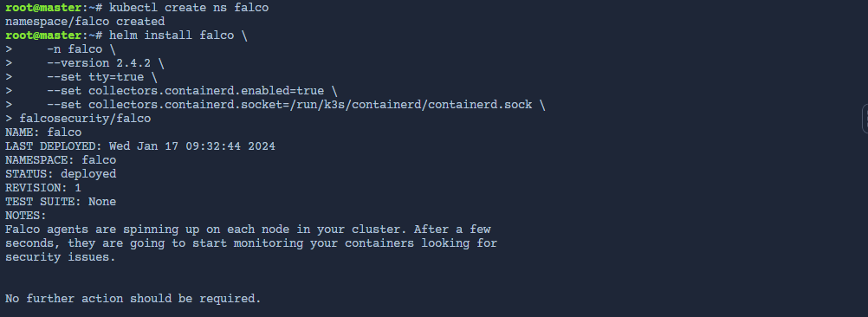The width and height of the screenshot is (868, 317).
Task: Click the 'kubectl create ns falco' command text
Action: [189, 8]
